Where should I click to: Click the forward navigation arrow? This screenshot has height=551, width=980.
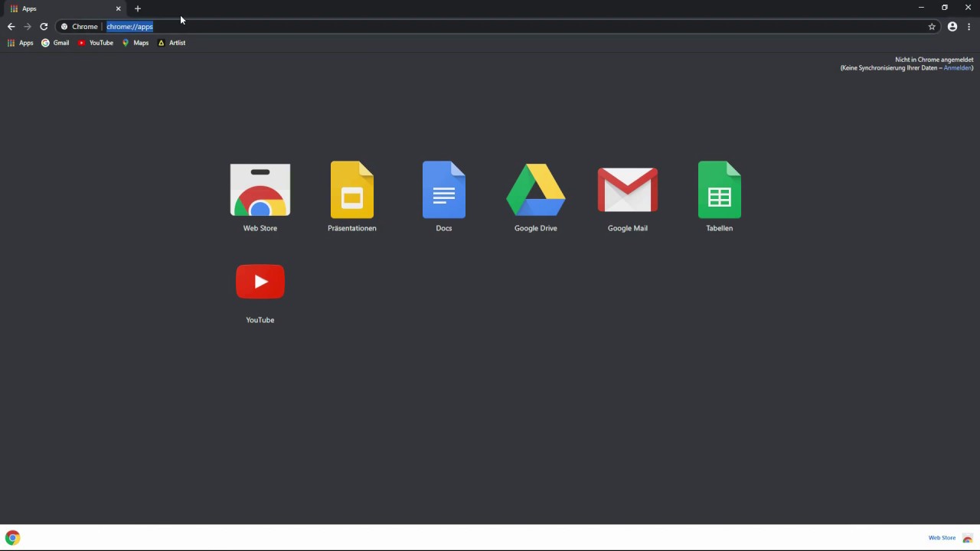click(x=28, y=27)
